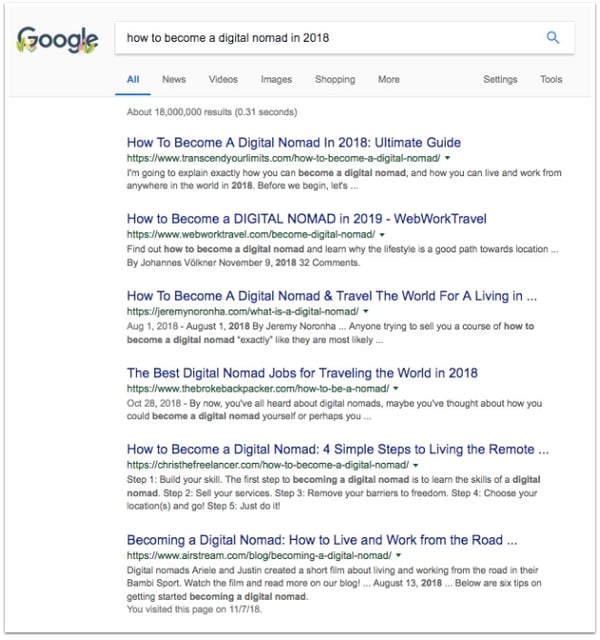Expand dropdown arrow next to webworktravel URL
The height and width of the screenshot is (640, 600).
coord(382,235)
